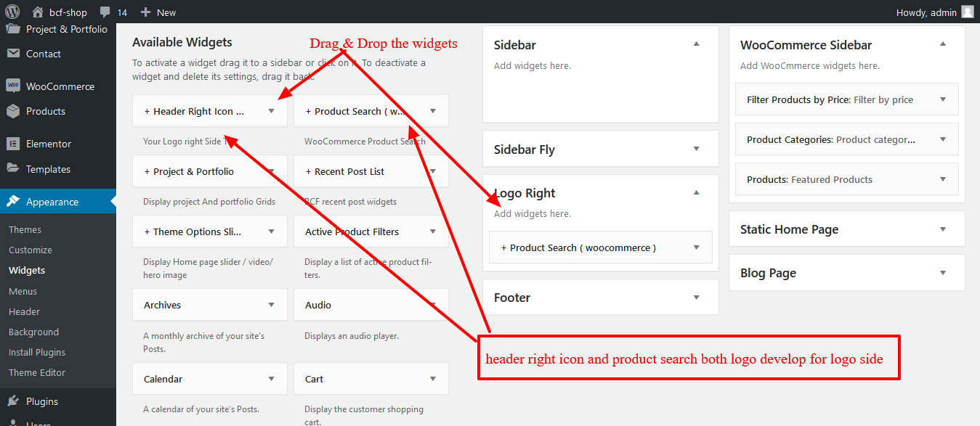Click the admin avatar icon
The image size is (980, 426).
(x=968, y=12)
